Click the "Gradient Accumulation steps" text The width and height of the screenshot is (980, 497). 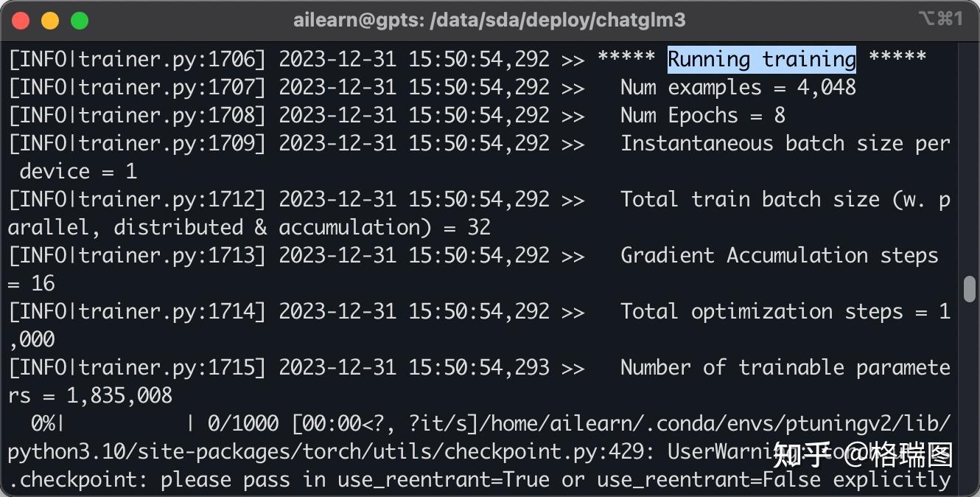pyautogui.click(x=779, y=256)
